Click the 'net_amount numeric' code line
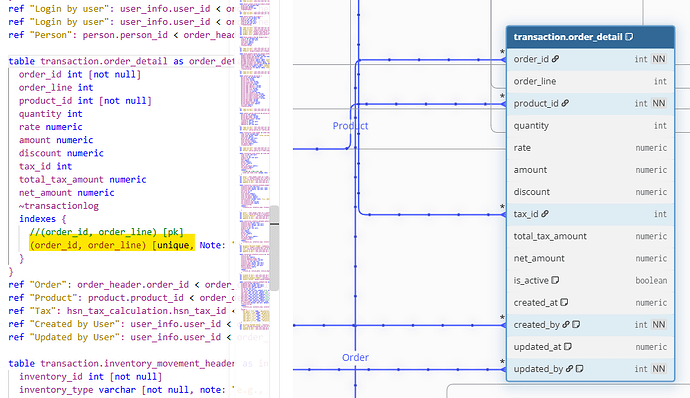 click(66, 193)
